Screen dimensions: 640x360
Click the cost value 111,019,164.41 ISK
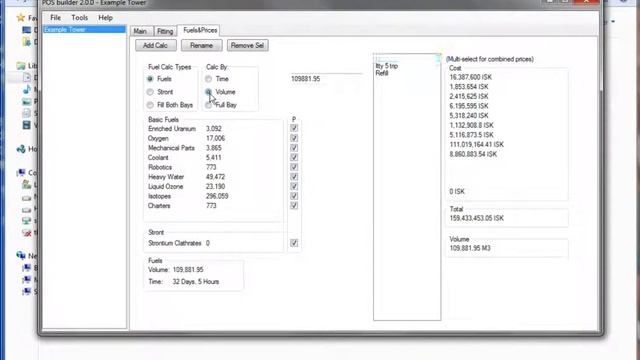coord(477,144)
